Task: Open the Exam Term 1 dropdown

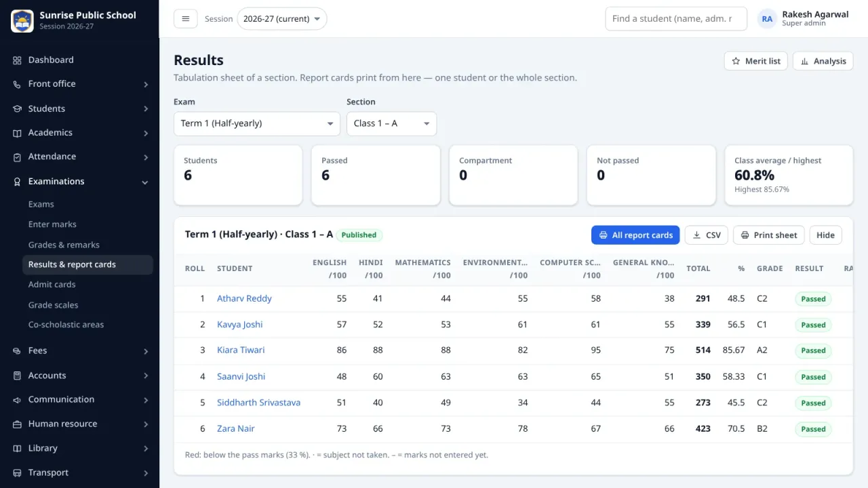Action: tap(257, 123)
